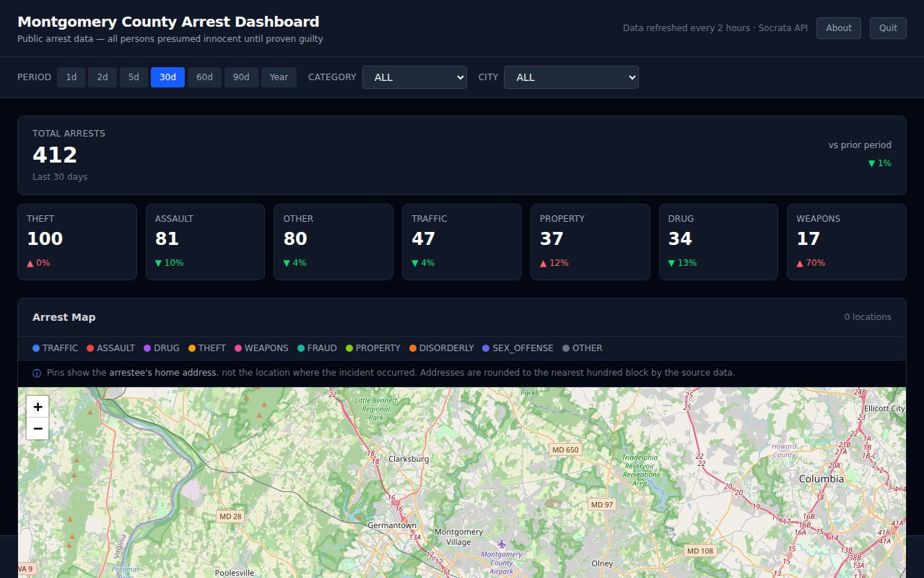
Task: Select the SEX_OFFENSE legend entry
Action: click(x=518, y=348)
